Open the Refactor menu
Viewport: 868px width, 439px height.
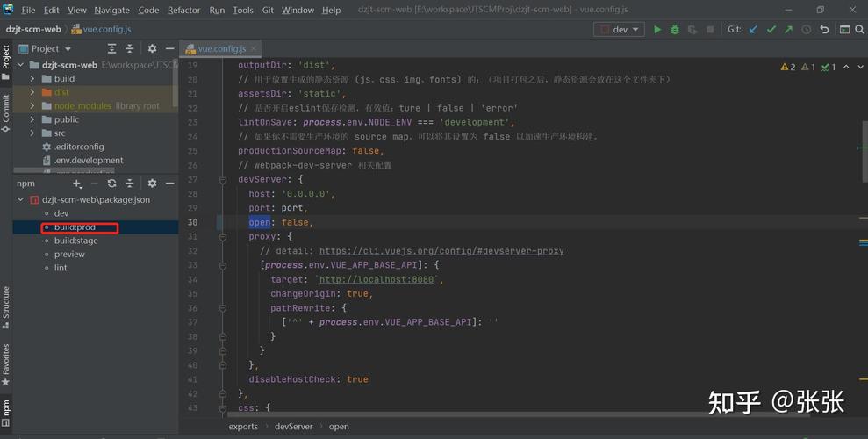point(183,10)
